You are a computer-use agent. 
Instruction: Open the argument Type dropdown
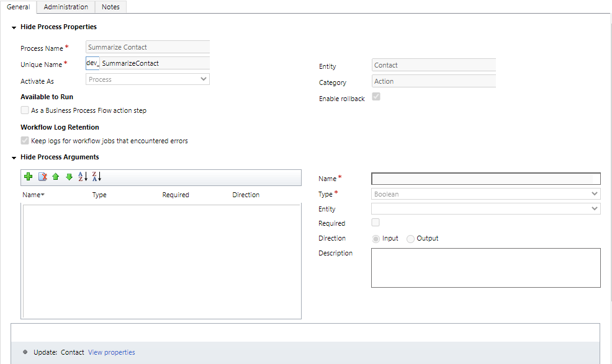(485, 194)
